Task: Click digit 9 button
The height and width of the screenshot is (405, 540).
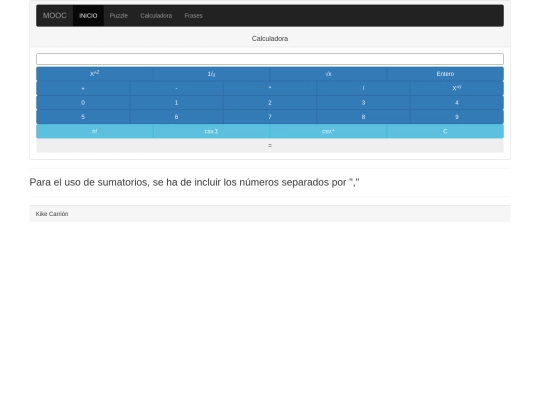Action: (x=457, y=117)
